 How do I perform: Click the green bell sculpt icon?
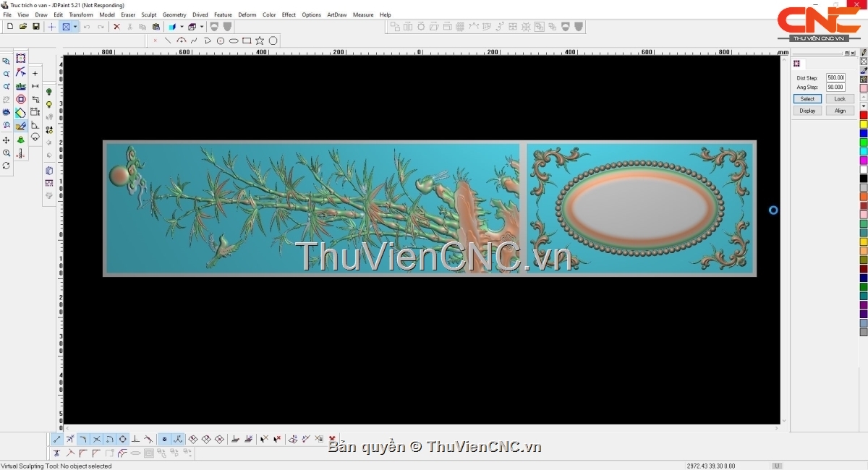(21, 140)
